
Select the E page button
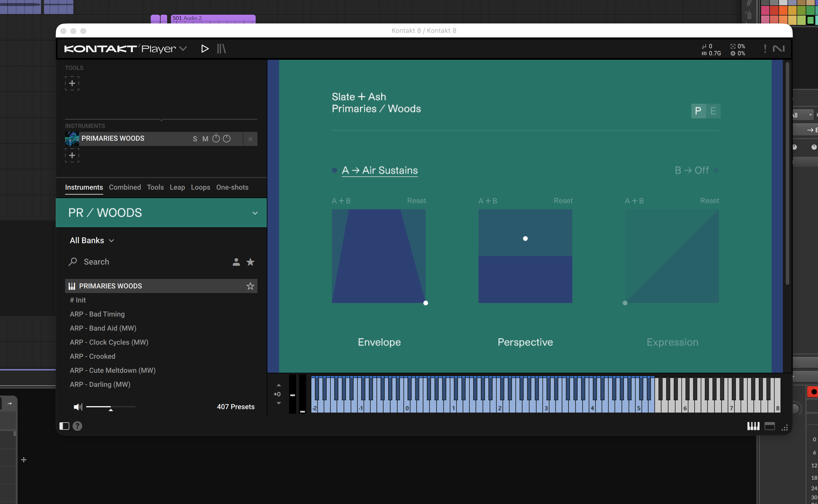point(713,111)
